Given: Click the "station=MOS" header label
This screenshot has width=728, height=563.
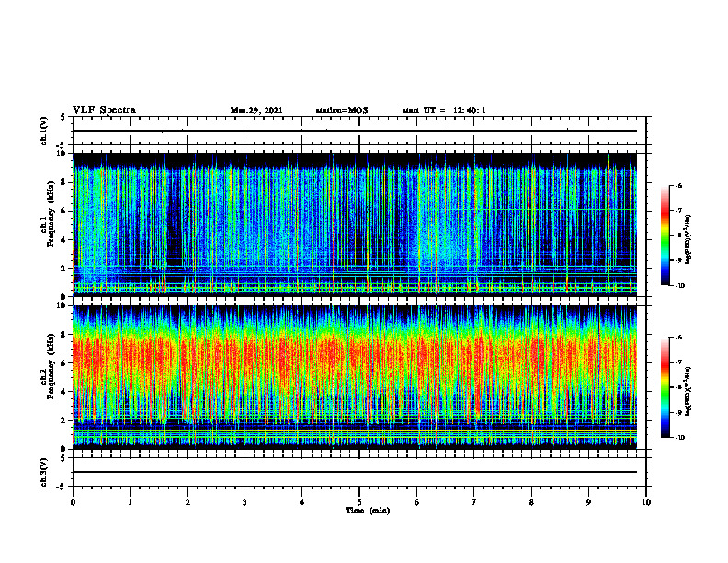Looking at the screenshot, I should point(342,110).
